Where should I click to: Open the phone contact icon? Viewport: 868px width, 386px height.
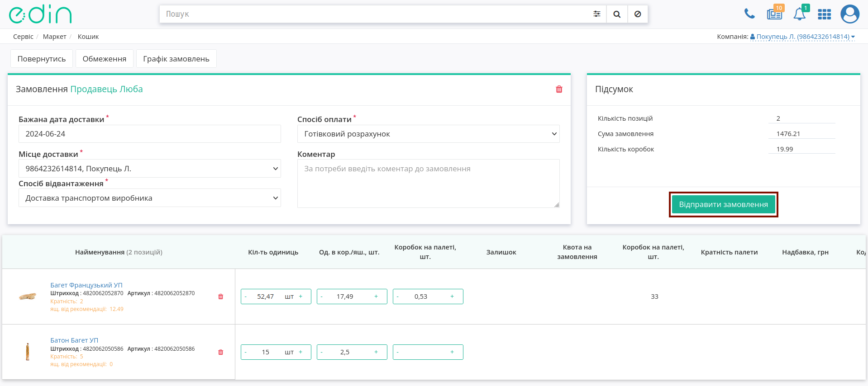pos(749,14)
